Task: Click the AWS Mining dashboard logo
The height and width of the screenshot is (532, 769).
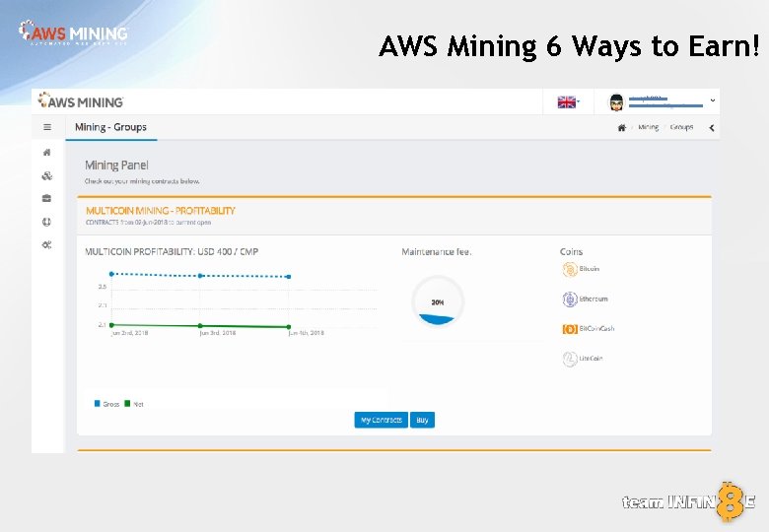Action: click(81, 100)
